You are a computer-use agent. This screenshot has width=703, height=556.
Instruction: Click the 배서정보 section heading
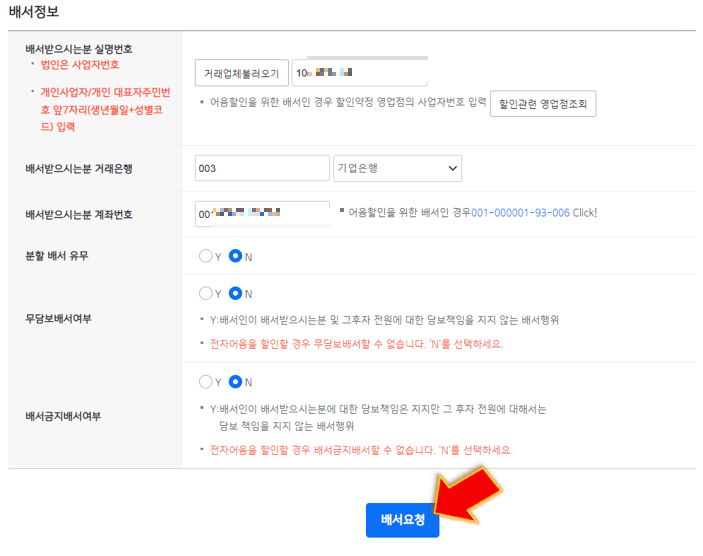click(x=34, y=11)
